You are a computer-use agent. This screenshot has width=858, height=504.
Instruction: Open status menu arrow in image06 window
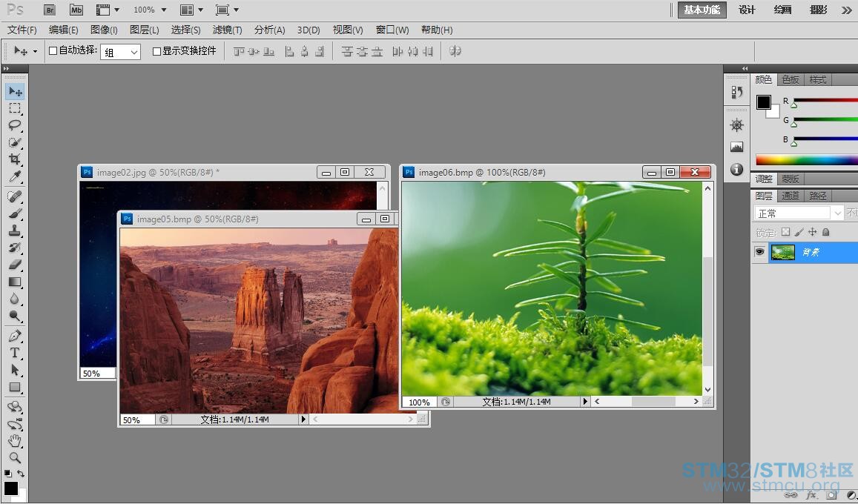pyautogui.click(x=585, y=401)
